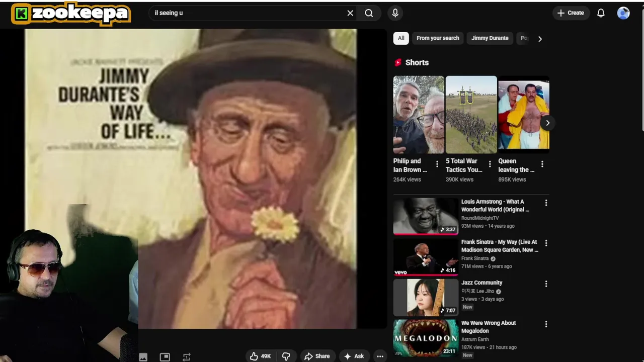Image resolution: width=644 pixels, height=362 pixels.
Task: Click the zookeepa logo
Action: click(71, 14)
